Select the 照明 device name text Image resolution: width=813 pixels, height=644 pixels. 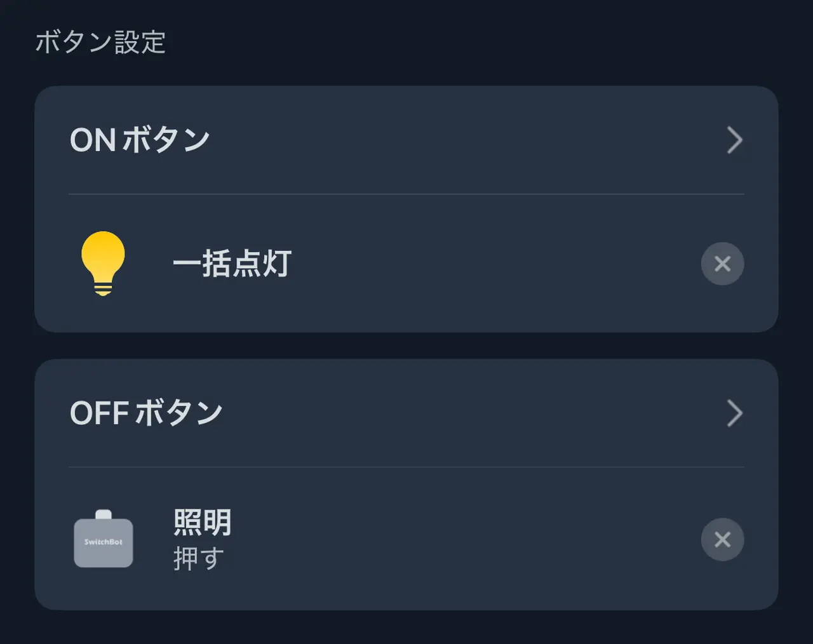pos(203,523)
